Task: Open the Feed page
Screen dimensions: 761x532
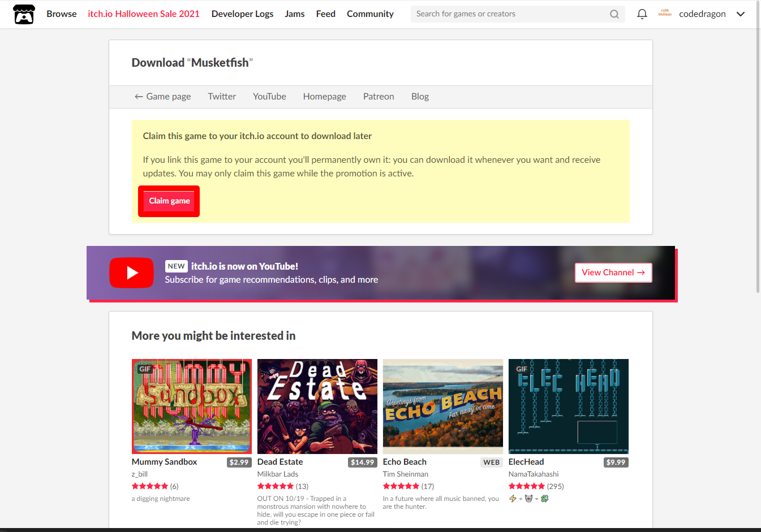Action: click(x=326, y=14)
